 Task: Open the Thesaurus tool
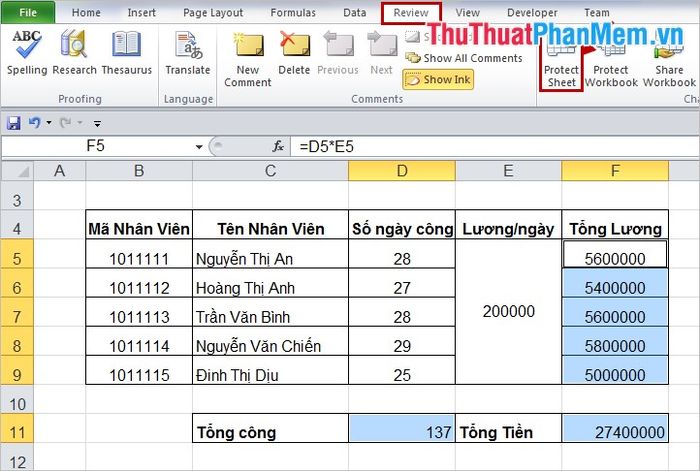click(127, 53)
